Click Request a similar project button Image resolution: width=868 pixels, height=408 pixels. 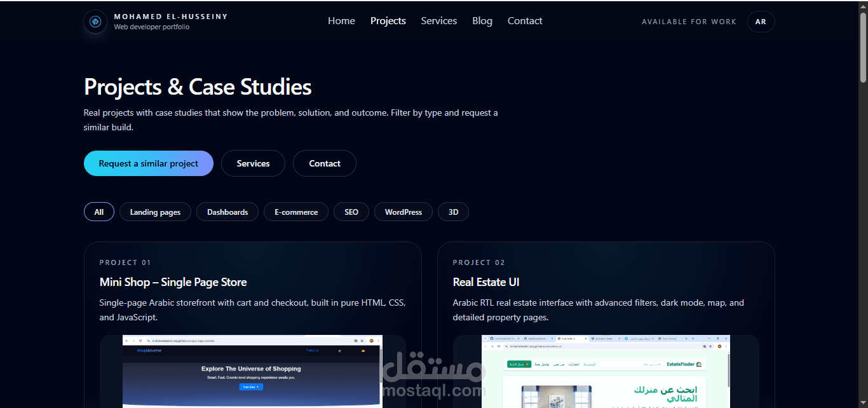tap(149, 163)
